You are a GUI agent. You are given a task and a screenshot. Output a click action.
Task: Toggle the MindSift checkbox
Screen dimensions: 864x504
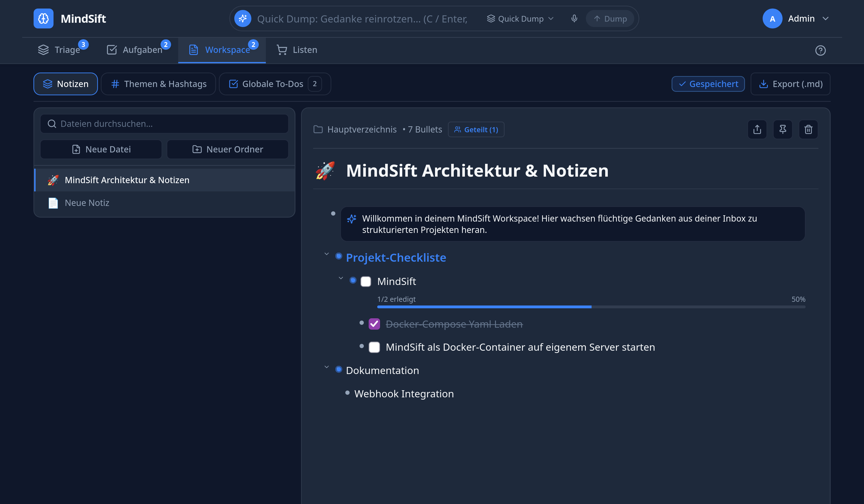point(366,282)
